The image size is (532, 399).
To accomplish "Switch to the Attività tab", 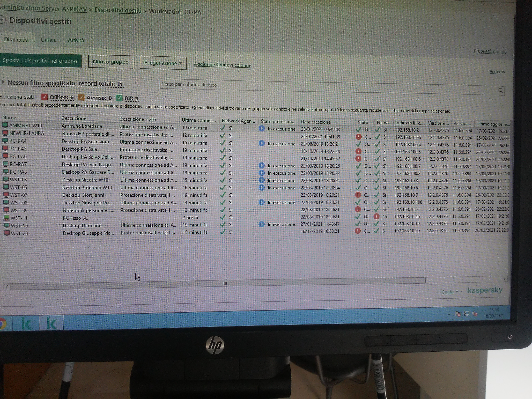I will (76, 40).
